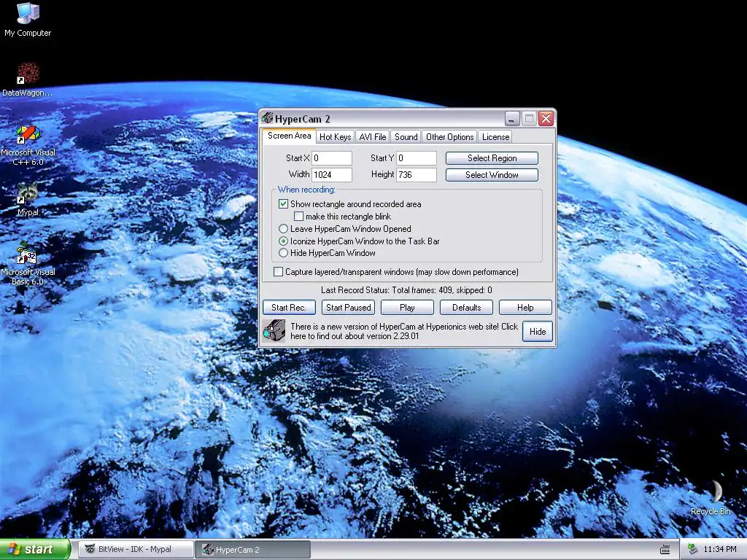Click the Start X input field
The width and height of the screenshot is (747, 560).
coord(332,158)
